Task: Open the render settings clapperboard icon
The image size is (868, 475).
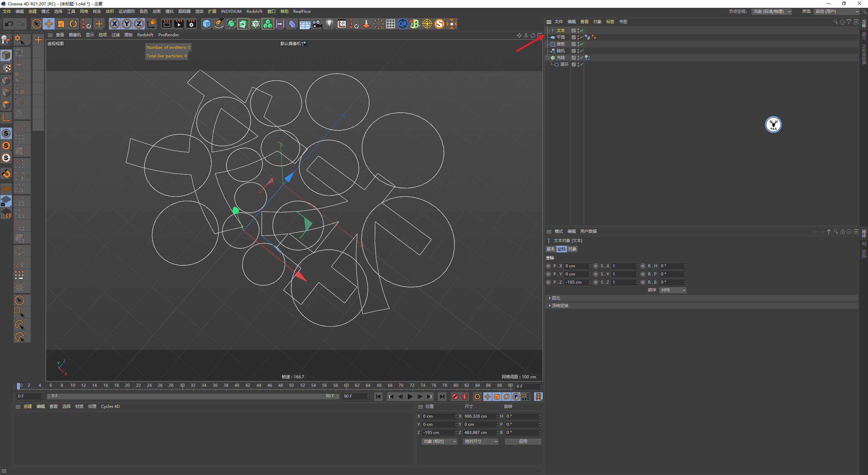Action: pos(191,24)
